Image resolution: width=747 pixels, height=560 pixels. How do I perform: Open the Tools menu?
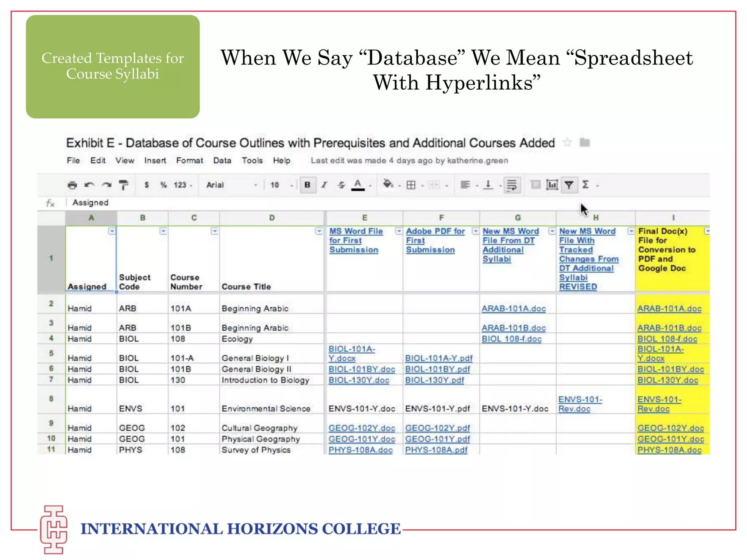pos(252,160)
